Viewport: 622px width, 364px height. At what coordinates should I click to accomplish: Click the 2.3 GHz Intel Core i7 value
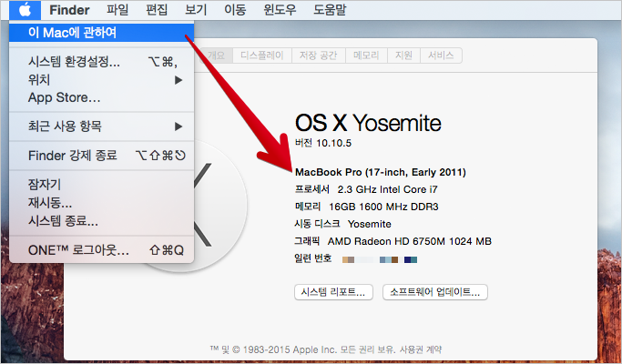(x=388, y=189)
